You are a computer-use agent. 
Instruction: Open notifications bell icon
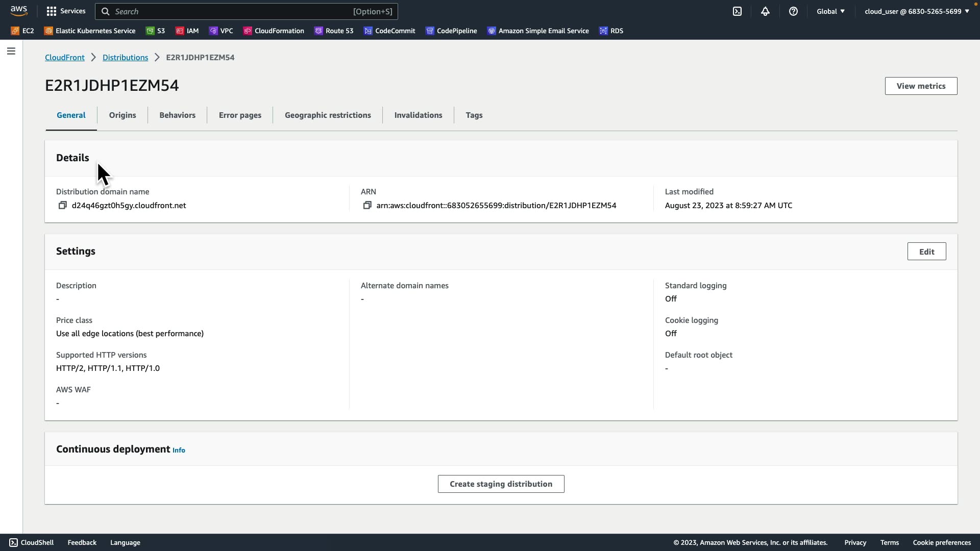pyautogui.click(x=765, y=11)
